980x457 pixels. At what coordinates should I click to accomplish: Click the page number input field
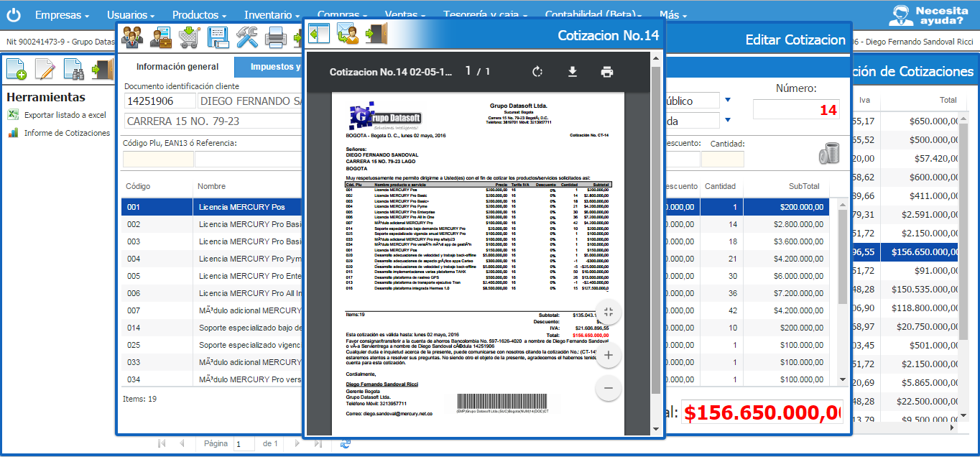[244, 444]
